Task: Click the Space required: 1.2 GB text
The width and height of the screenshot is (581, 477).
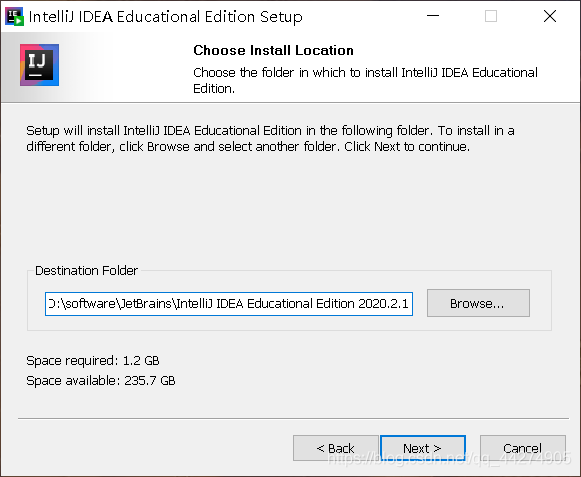Action: coord(93,361)
